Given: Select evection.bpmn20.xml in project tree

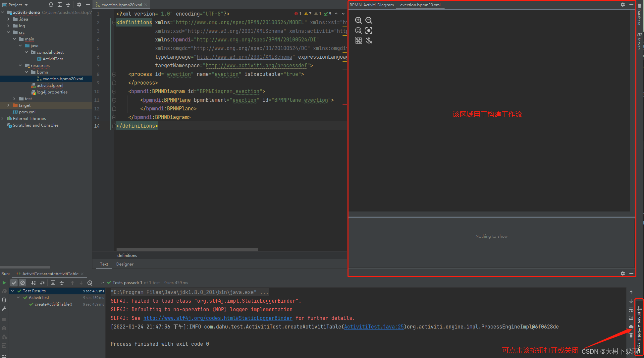Looking at the screenshot, I should (x=62, y=79).
